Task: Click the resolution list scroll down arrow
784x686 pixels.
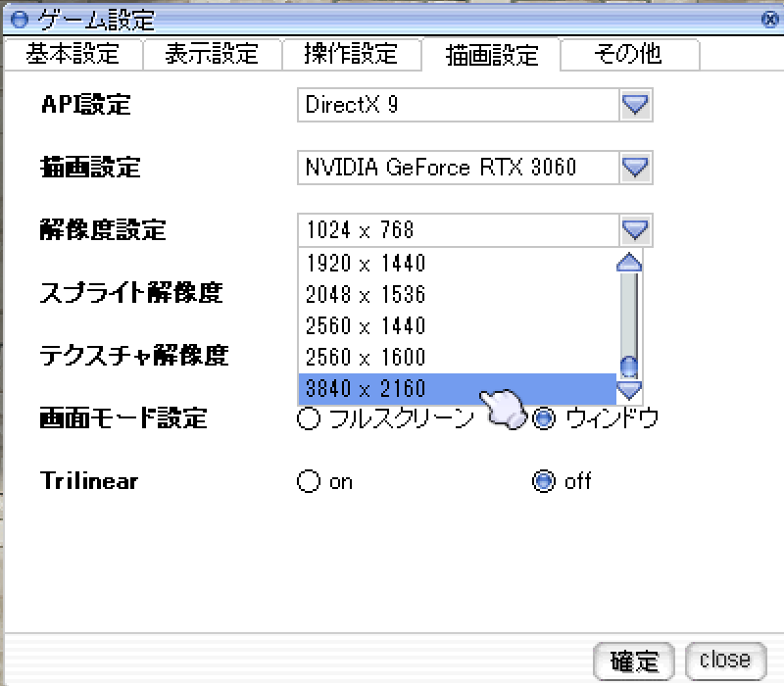Action: (x=628, y=391)
